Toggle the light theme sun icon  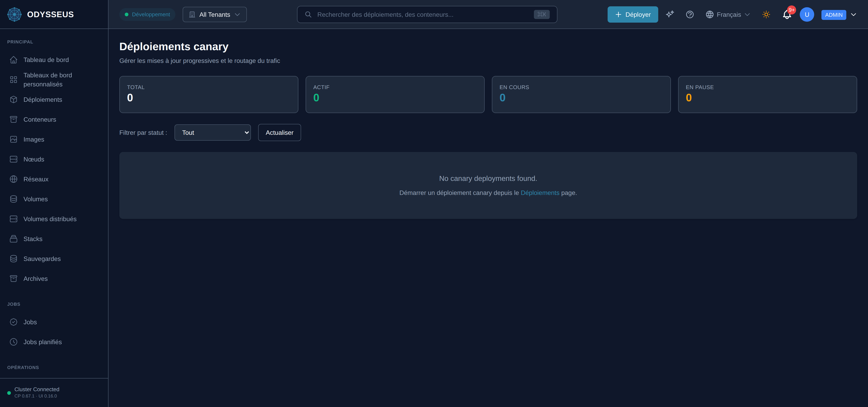[x=766, y=14]
